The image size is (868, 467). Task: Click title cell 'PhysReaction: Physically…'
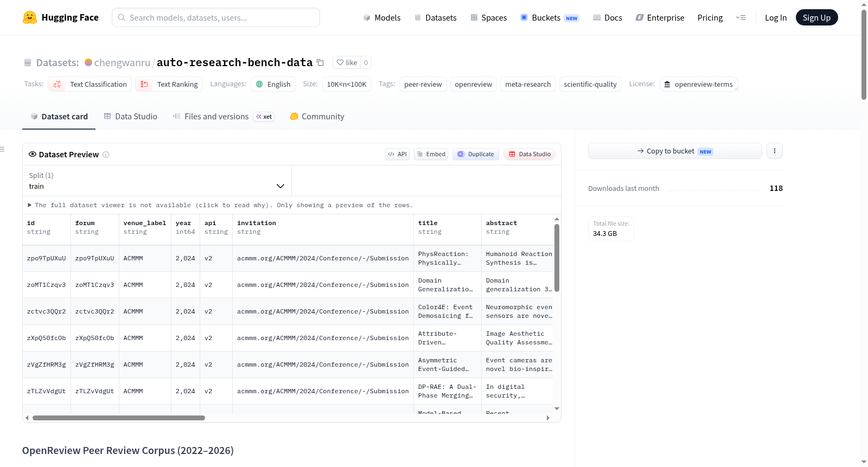pyautogui.click(x=447, y=258)
